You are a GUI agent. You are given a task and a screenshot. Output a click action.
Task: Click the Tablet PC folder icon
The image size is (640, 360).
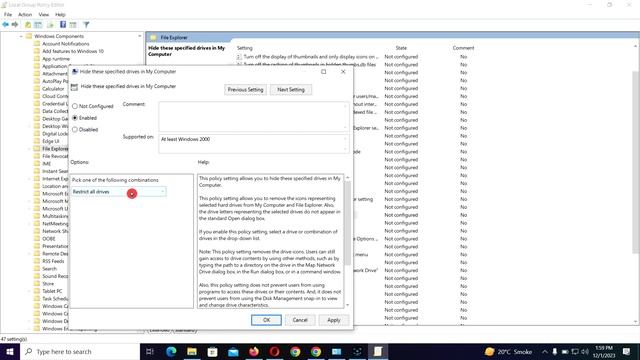pos(37,291)
